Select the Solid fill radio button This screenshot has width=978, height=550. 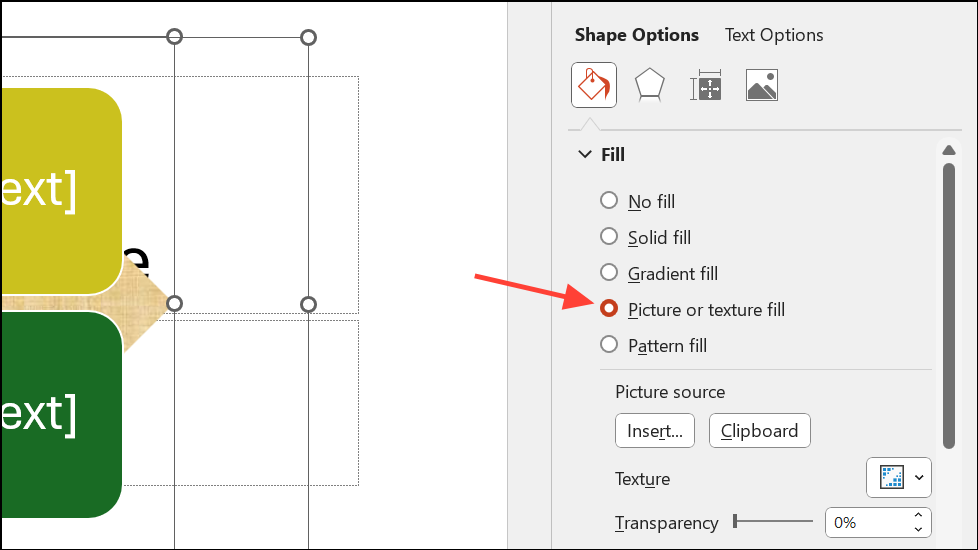(x=609, y=237)
